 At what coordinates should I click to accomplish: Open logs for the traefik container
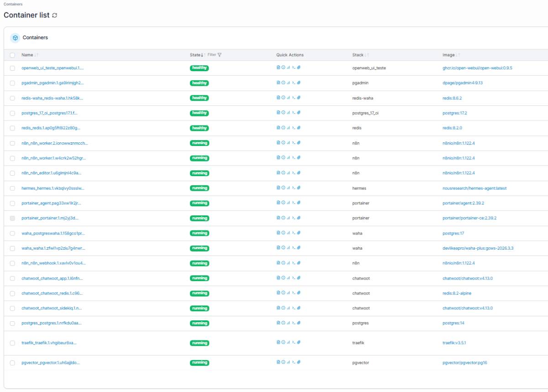[x=278, y=343]
